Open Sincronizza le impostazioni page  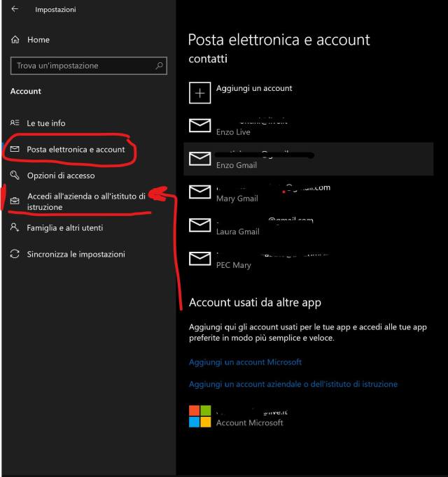76,255
